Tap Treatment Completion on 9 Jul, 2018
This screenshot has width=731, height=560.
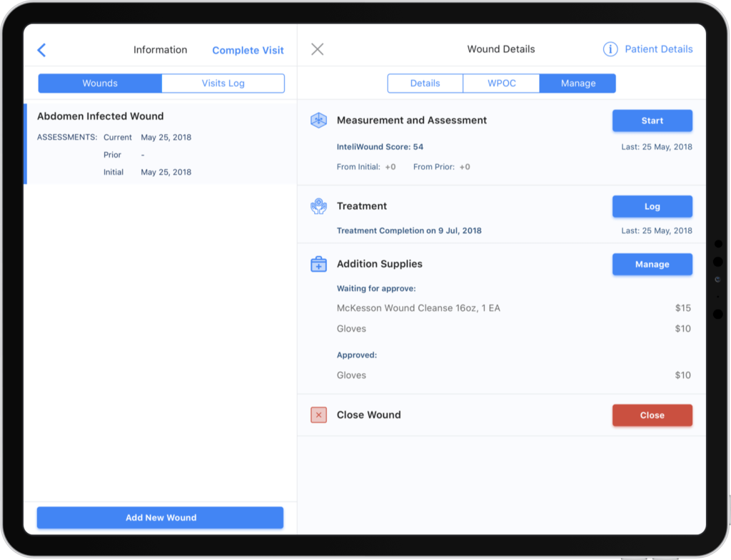409,230
